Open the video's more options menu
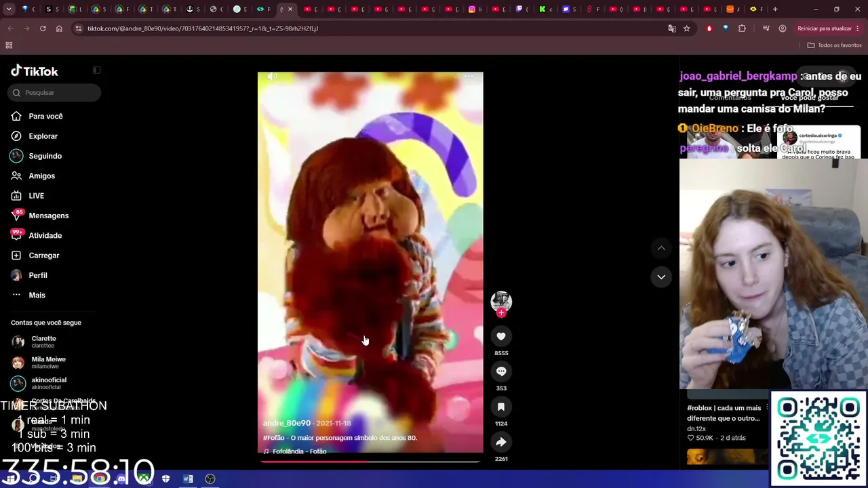 (469, 77)
